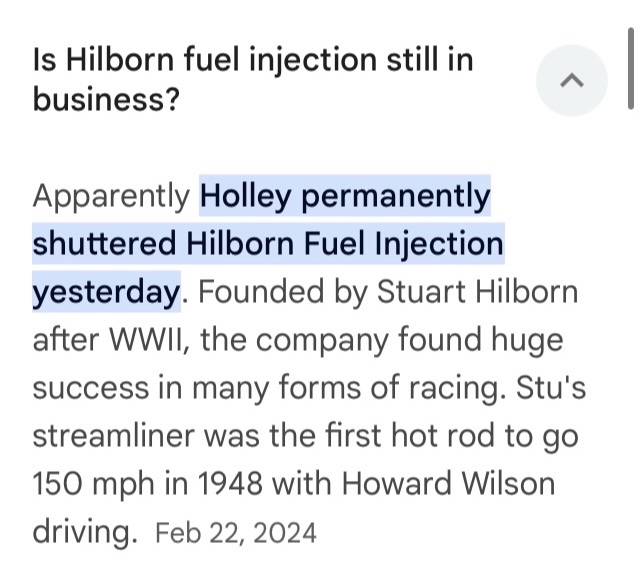This screenshot has height=582, width=640.
Task: Click the word 'Apparently' in the answer
Action: click(x=111, y=197)
